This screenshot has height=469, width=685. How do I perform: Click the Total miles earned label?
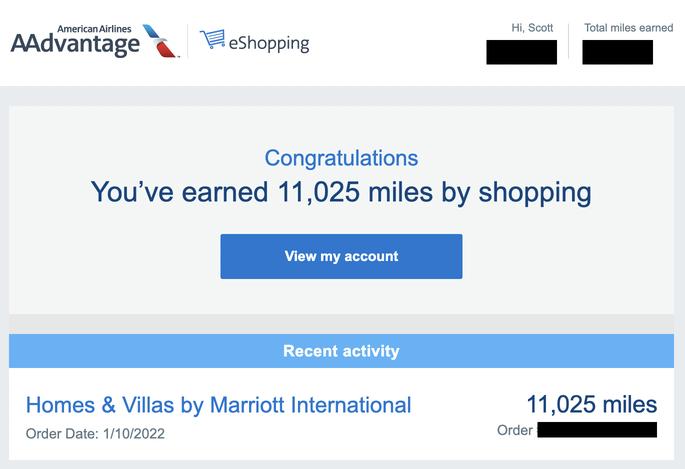click(x=629, y=28)
